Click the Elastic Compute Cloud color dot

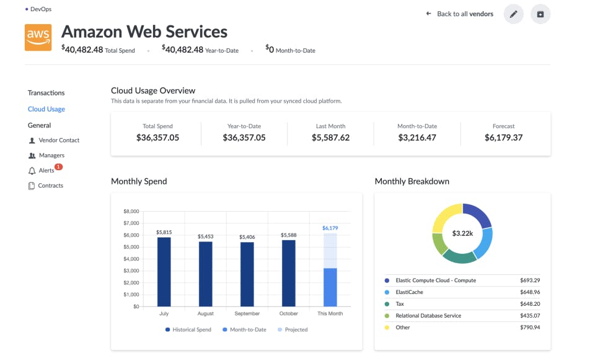tap(387, 280)
